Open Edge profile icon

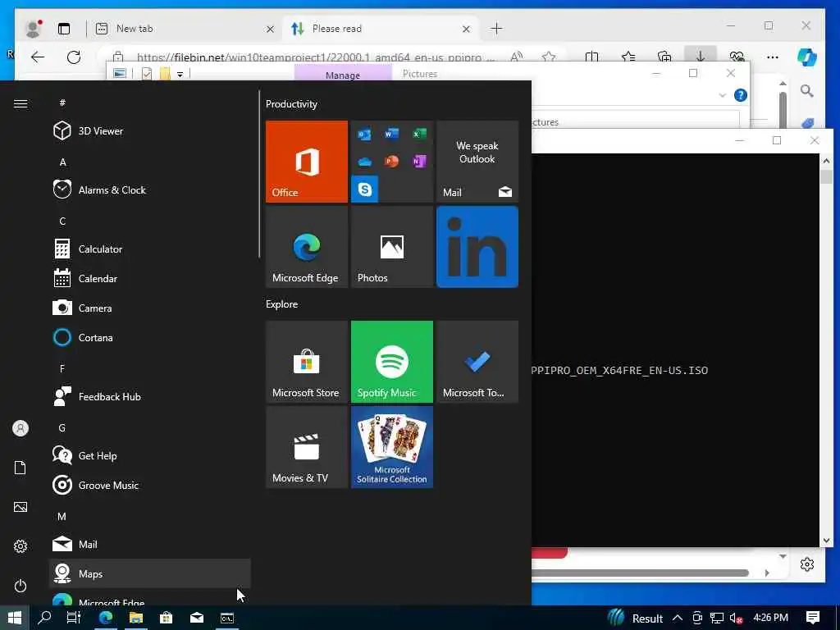point(33,29)
